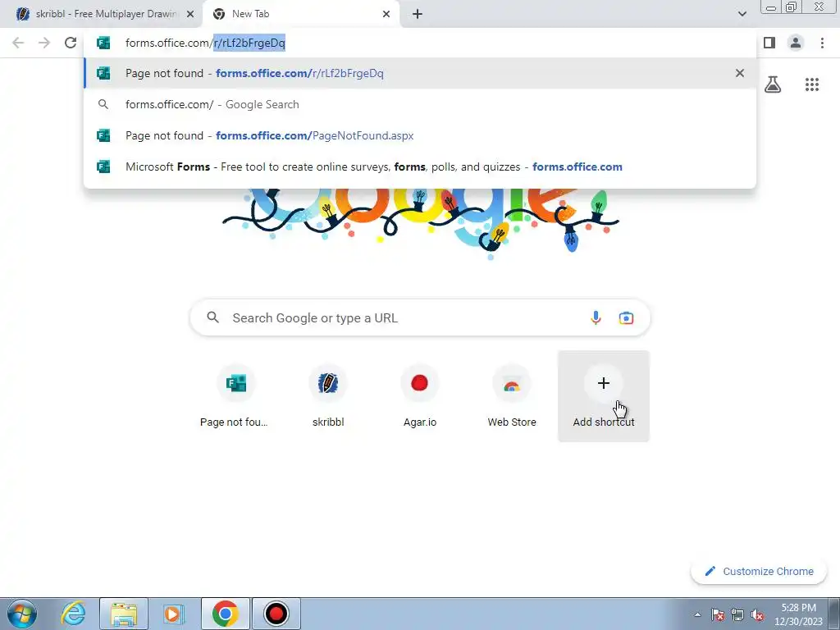
Task: Click the Google search box
Action: (420, 317)
